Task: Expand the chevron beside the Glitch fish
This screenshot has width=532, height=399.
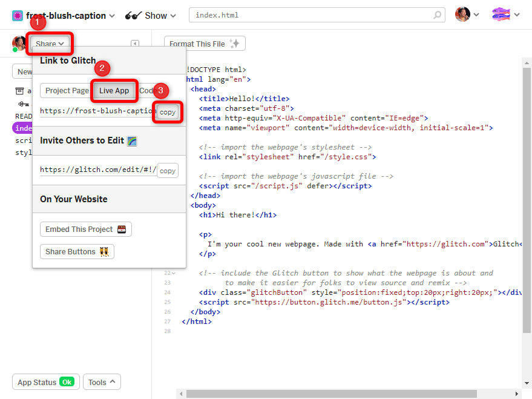Action: click(517, 15)
